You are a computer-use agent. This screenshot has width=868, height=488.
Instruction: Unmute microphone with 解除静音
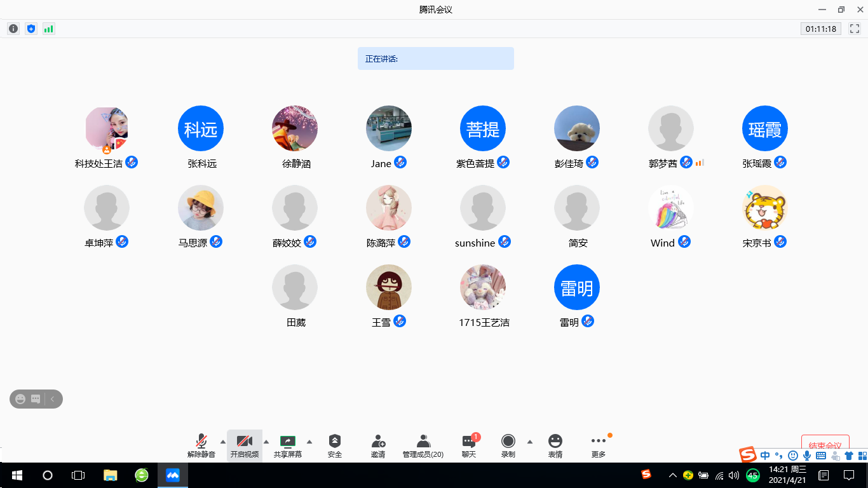pos(201,445)
